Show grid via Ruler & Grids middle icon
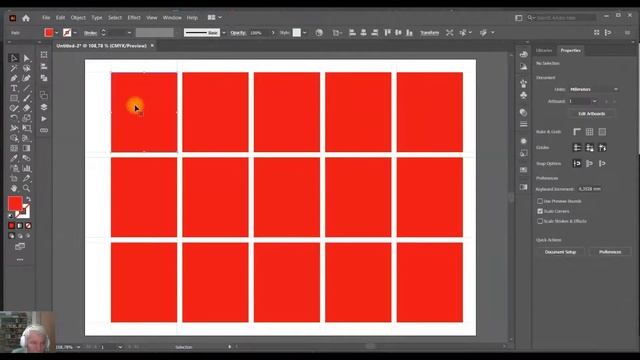This screenshot has width=640, height=360. 589,132
